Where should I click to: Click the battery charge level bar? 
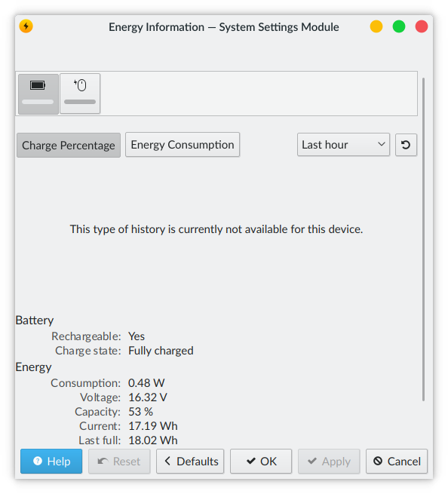point(38,102)
